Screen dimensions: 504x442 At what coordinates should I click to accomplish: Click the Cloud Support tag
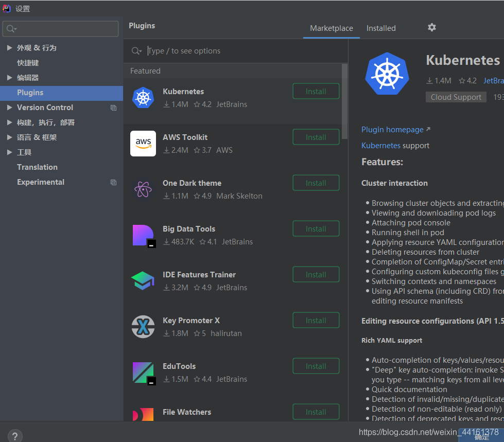456,97
